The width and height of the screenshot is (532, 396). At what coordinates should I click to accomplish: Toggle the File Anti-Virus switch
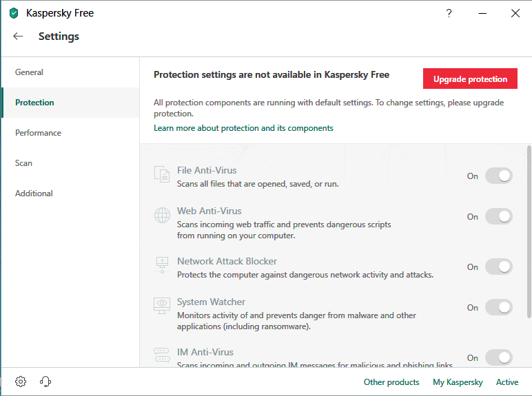499,176
